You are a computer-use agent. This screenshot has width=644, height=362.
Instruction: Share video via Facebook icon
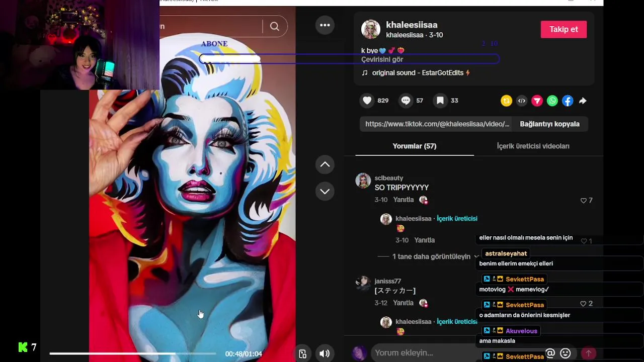[x=568, y=101]
